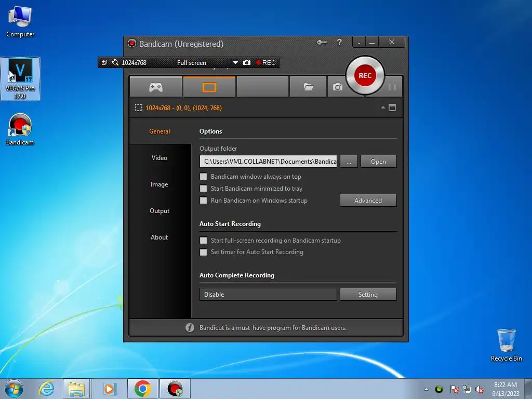Open Internet Explorer from taskbar
Screen dimensions: 532x399
click(x=46, y=389)
